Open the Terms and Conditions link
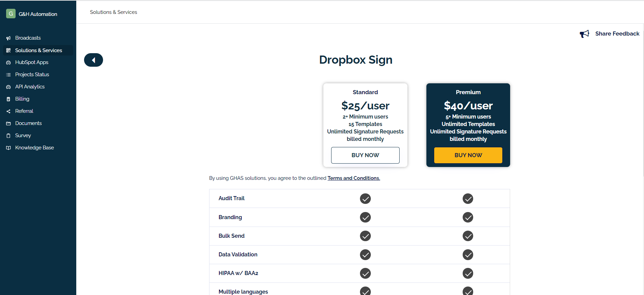Image resolution: width=644 pixels, height=295 pixels. 354,178
